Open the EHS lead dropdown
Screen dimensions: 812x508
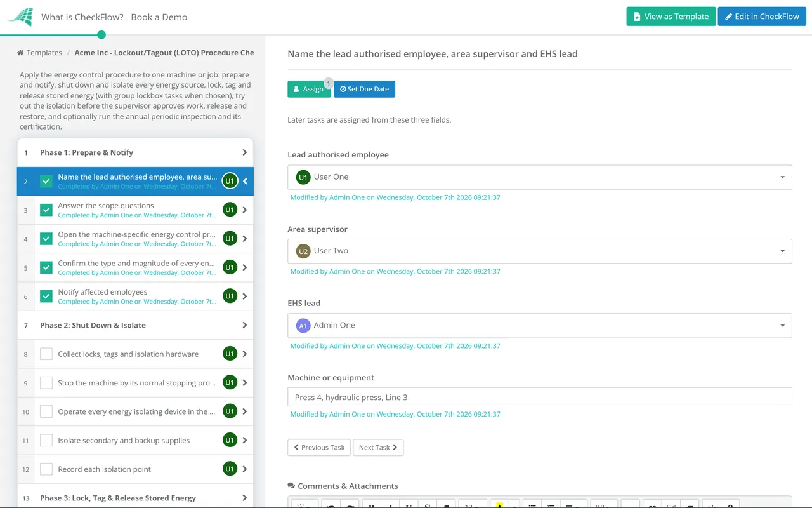point(540,326)
